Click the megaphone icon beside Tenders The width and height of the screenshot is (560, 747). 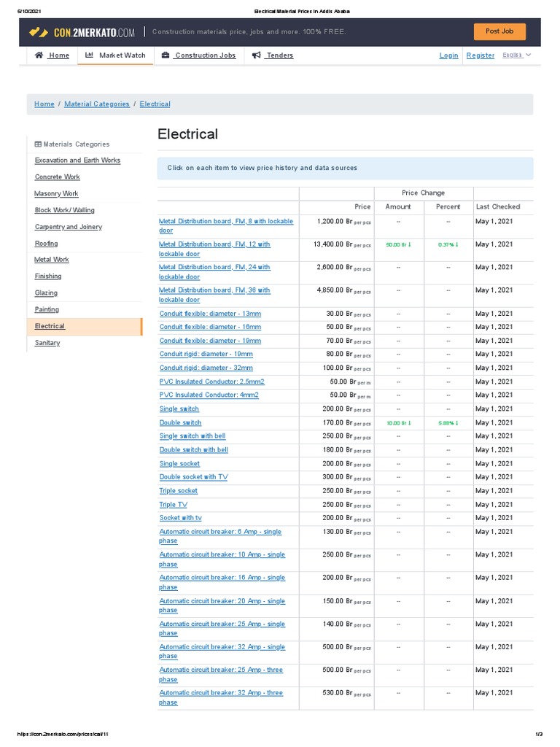click(256, 55)
